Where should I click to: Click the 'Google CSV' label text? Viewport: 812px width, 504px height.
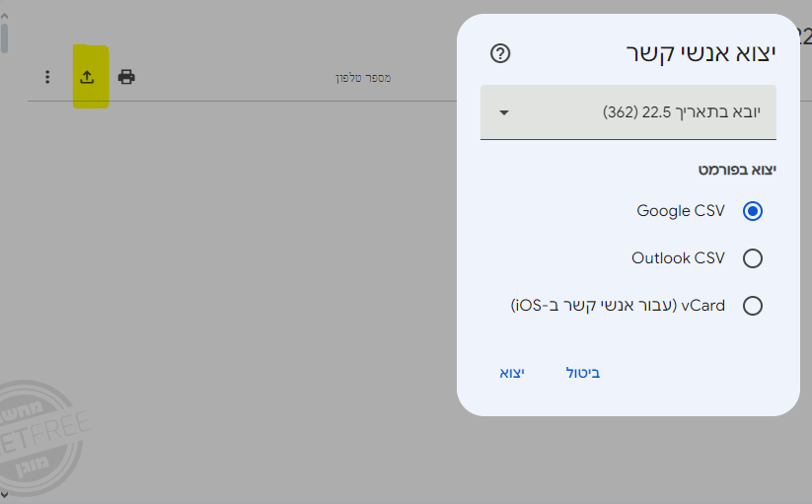pos(681,211)
